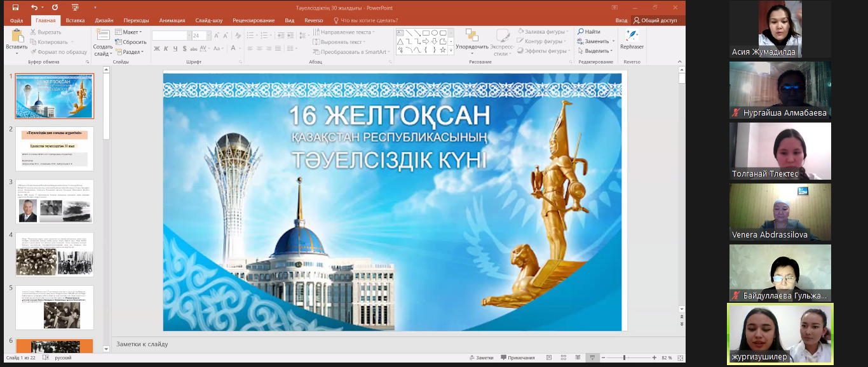Select slide 3 thumbnail
868x367 pixels.
click(x=55, y=201)
